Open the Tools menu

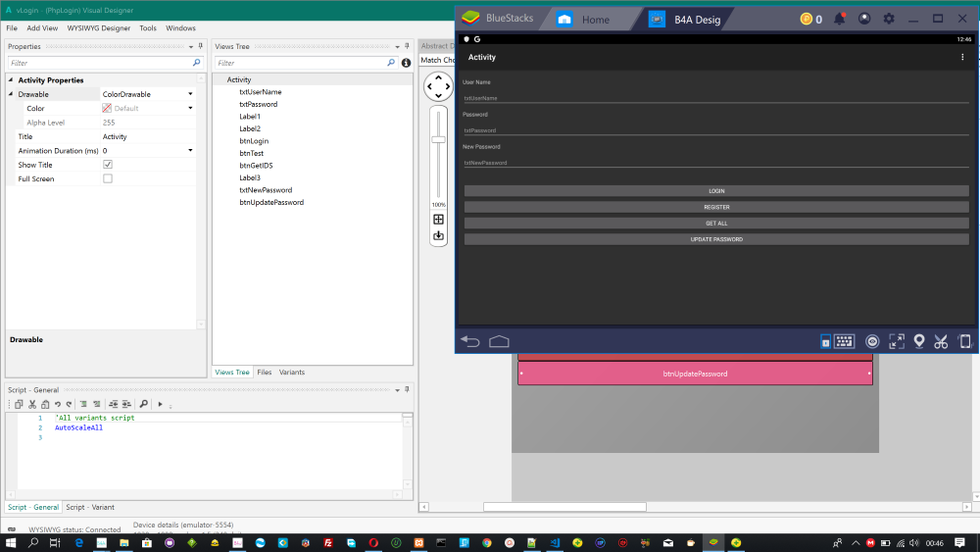coord(148,28)
